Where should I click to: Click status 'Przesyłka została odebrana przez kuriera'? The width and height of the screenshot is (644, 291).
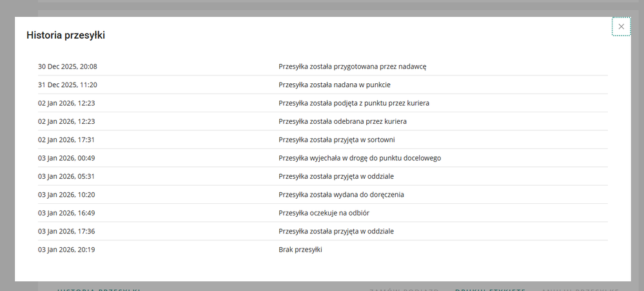click(x=342, y=121)
